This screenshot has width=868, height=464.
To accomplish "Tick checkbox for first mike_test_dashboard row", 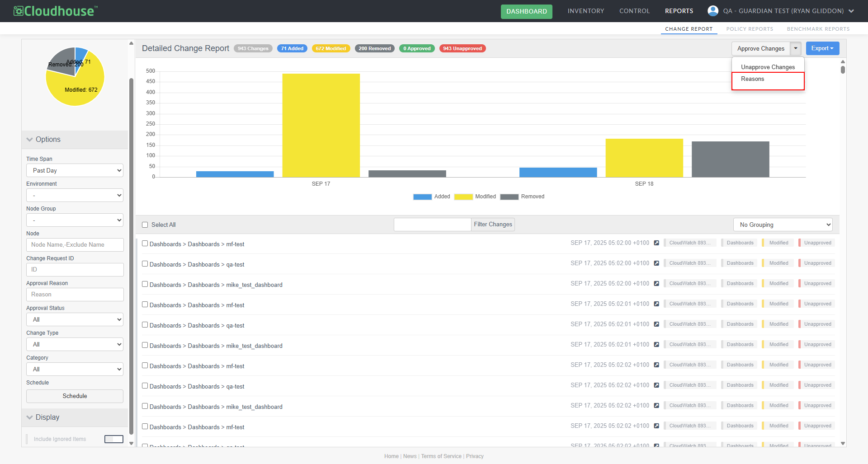I will coord(145,284).
